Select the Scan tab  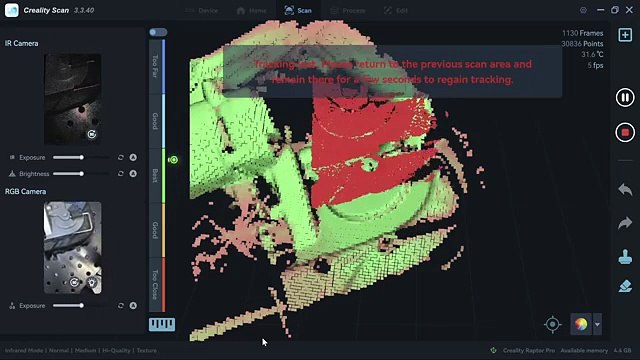[x=298, y=11]
